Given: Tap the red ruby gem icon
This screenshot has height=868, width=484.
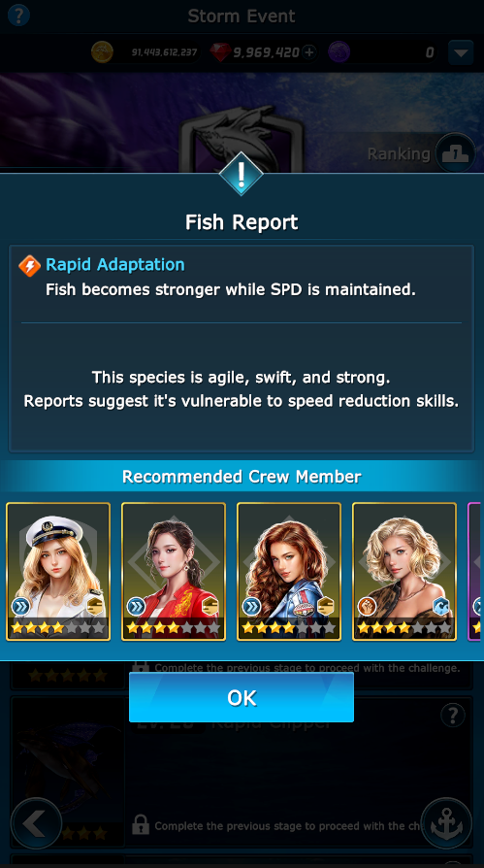Looking at the screenshot, I should 220,52.
